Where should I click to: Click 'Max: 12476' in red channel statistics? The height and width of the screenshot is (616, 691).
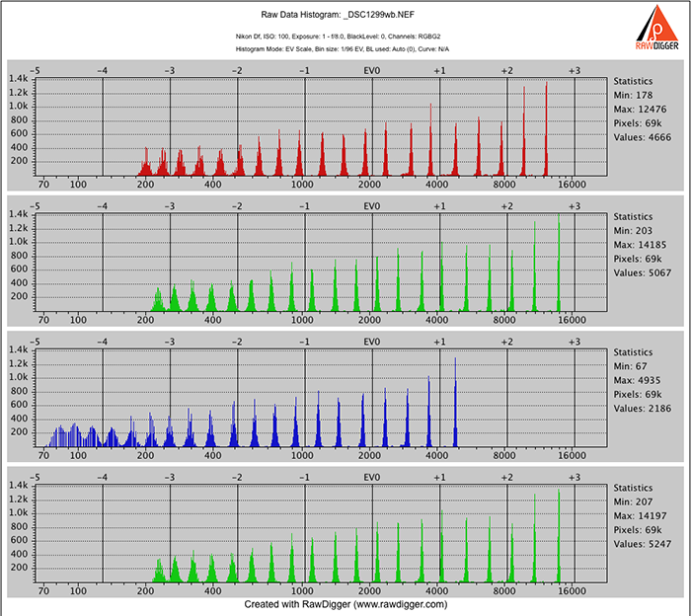pyautogui.click(x=640, y=110)
